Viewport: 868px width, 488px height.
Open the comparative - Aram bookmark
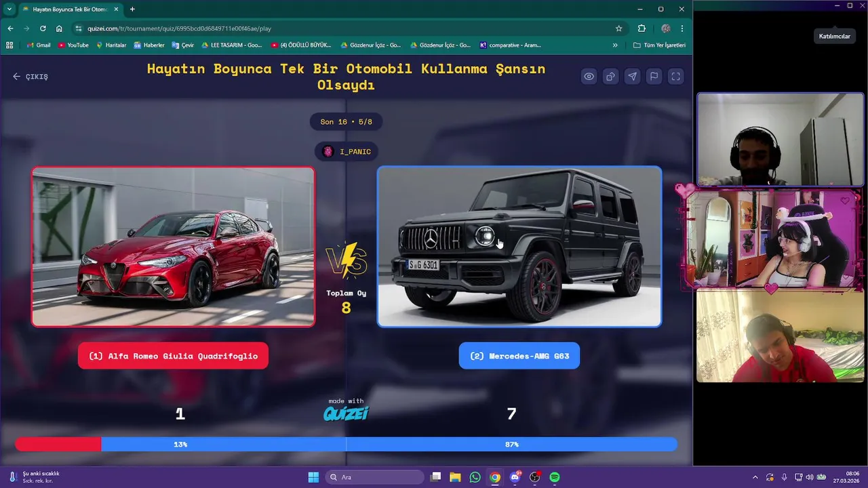click(510, 45)
